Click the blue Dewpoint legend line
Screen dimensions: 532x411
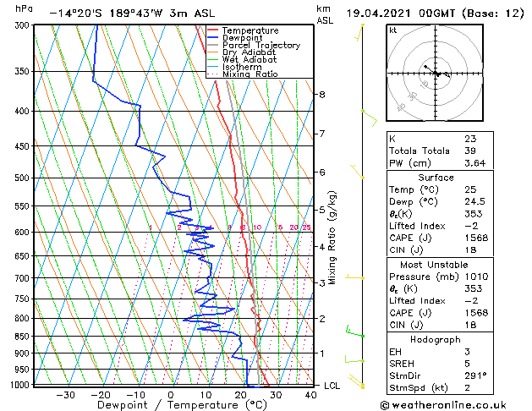212,38
